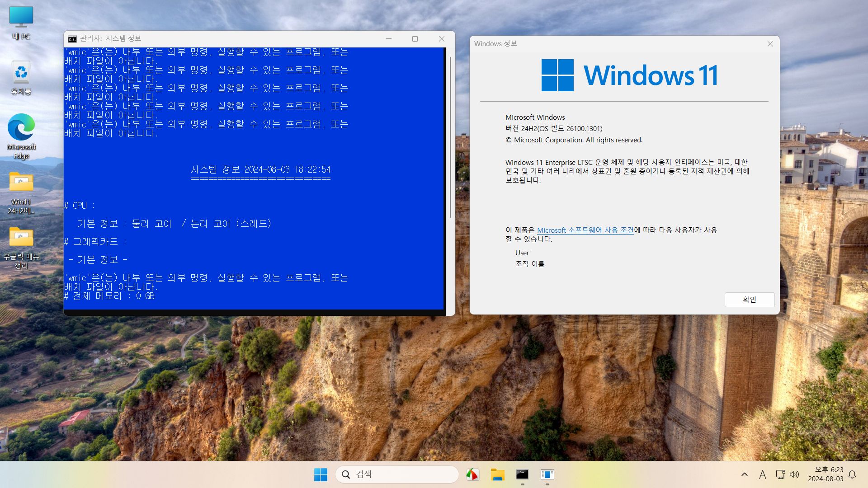Screen dimensions: 868x488
Task: Click the Windows 11 logo in dialog
Action: click(629, 75)
